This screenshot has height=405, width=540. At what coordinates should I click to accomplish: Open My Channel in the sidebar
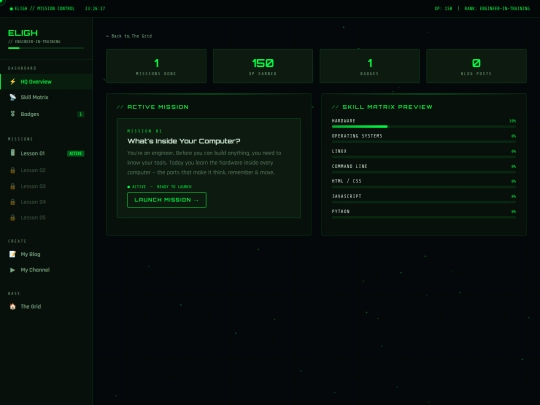coord(46,270)
